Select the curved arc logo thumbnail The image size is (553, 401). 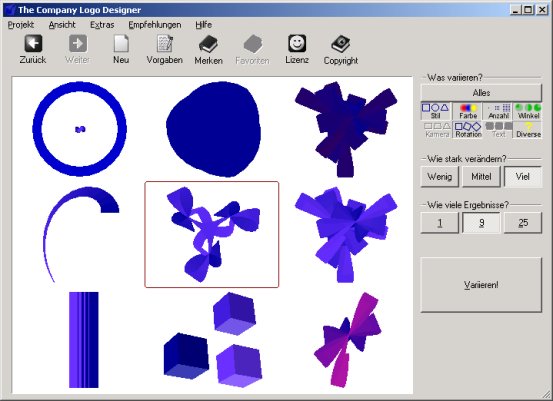[81, 235]
